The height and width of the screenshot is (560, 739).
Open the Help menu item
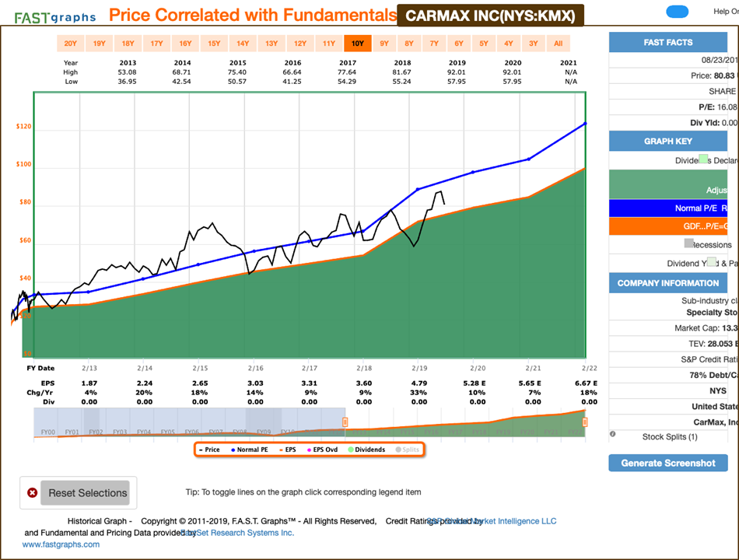(726, 12)
